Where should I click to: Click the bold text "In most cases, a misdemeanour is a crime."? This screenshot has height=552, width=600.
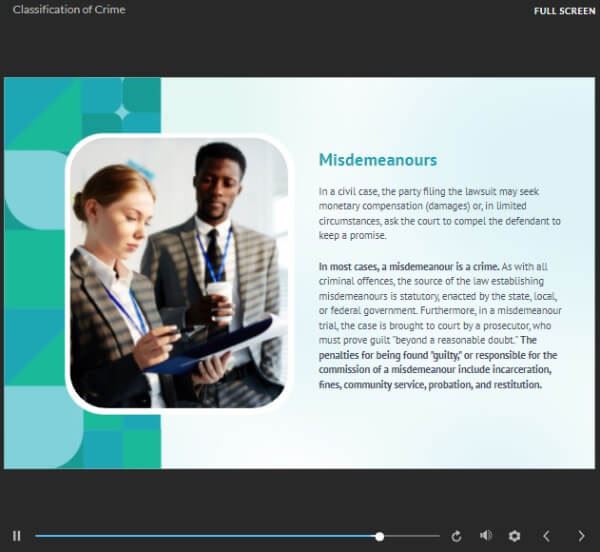(x=409, y=267)
